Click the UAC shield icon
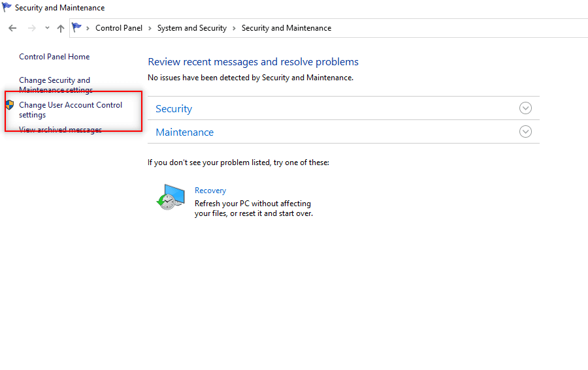 point(10,105)
